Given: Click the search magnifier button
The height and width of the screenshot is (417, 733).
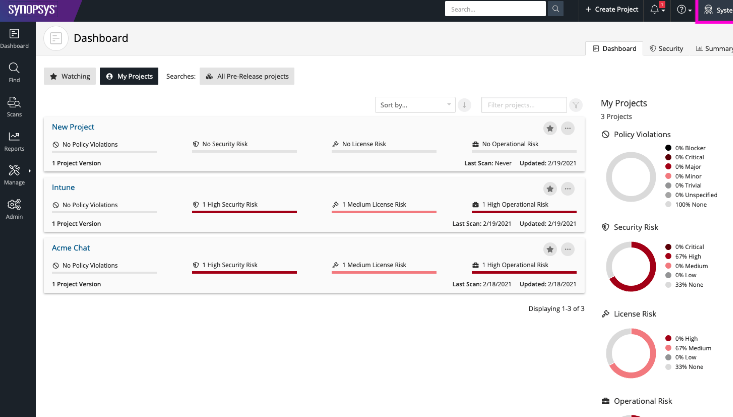Looking at the screenshot, I should [555, 9].
